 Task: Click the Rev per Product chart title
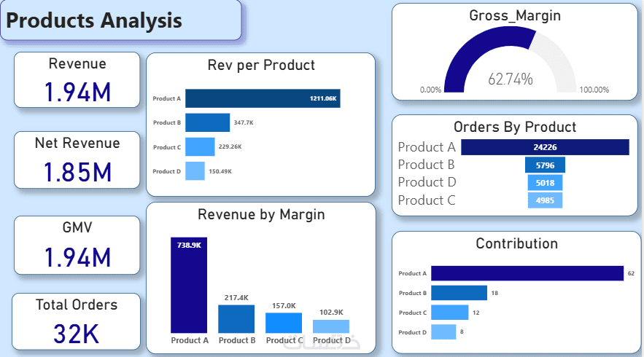tap(261, 65)
